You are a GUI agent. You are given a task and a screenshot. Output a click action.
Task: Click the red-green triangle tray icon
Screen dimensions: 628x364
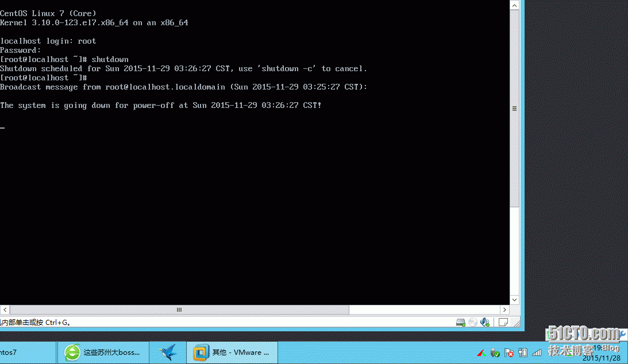(x=481, y=353)
